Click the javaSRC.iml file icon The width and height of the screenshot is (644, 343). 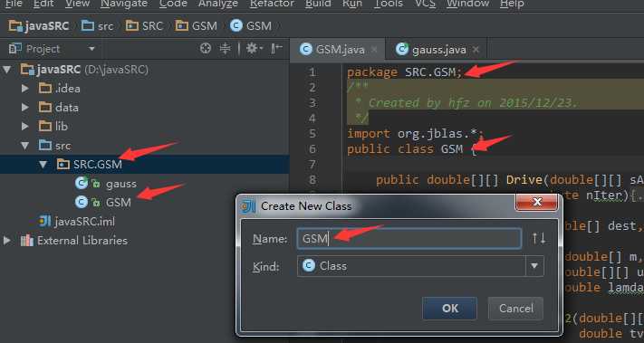tap(44, 222)
